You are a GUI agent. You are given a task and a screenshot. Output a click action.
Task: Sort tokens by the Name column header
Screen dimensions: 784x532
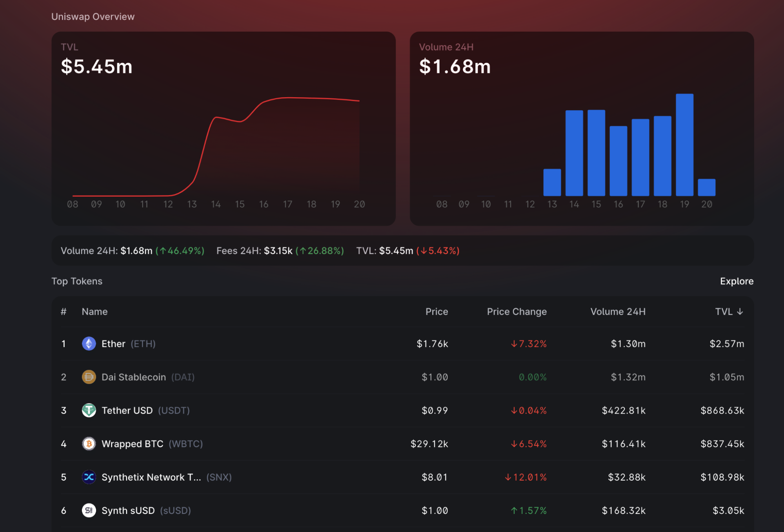(95, 312)
